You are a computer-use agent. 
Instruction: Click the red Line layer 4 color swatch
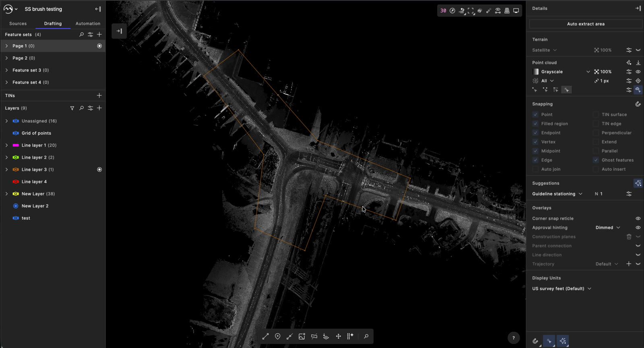coord(16,182)
